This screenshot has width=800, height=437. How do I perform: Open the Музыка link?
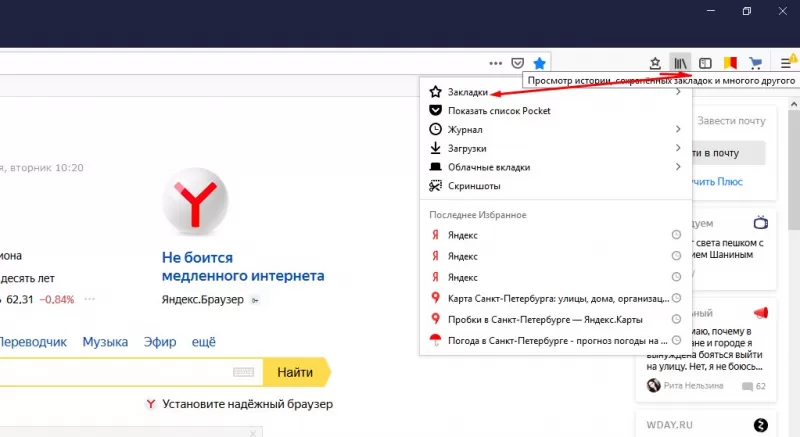point(105,342)
